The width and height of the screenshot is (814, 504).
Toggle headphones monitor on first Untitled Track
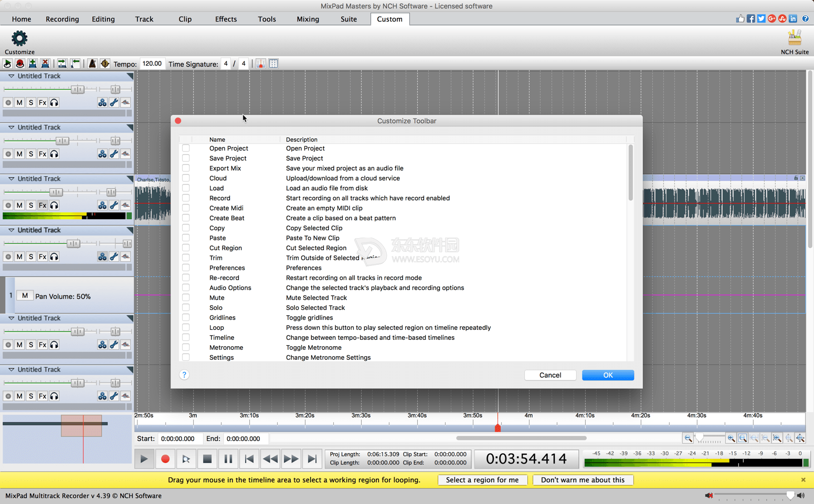pos(54,102)
